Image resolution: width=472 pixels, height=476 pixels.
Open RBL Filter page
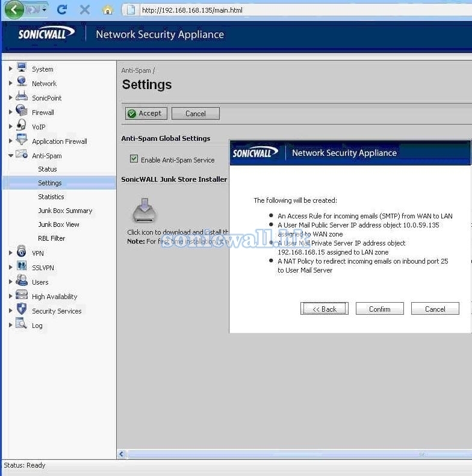pos(51,238)
